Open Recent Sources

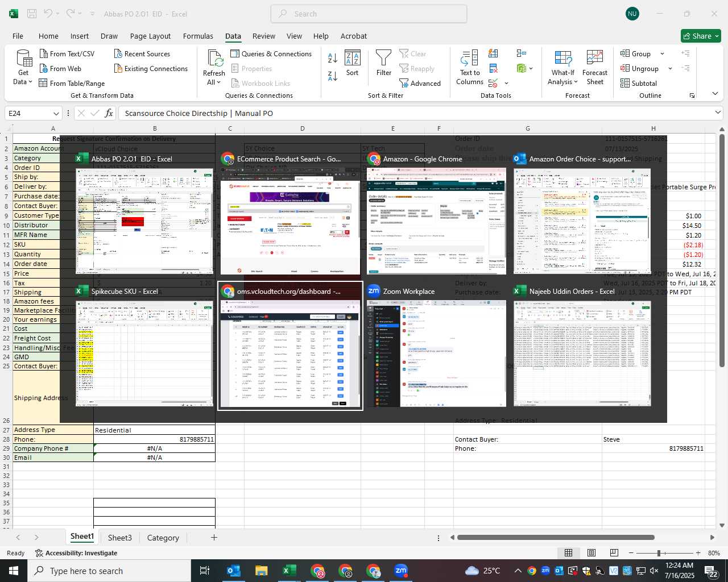142,53
